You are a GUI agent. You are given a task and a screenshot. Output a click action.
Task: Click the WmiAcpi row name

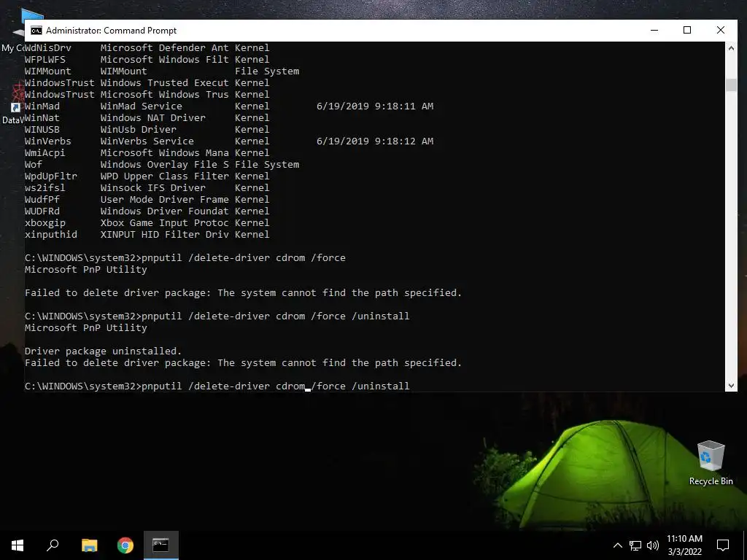[x=44, y=153]
